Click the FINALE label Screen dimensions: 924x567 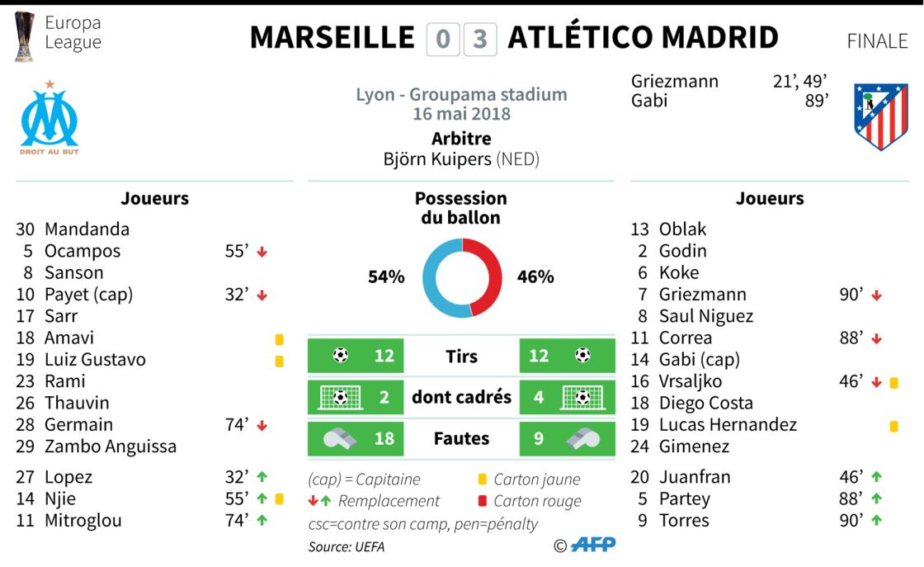click(878, 41)
